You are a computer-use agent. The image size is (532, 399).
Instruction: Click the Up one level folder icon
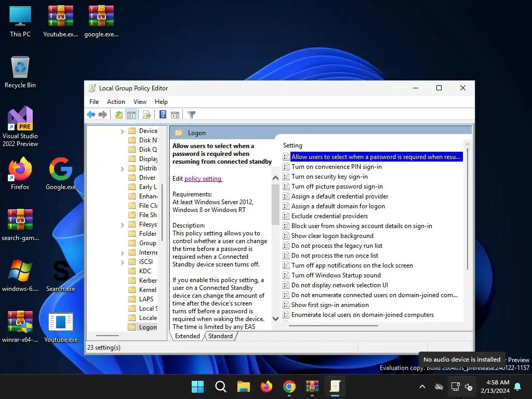[119, 115]
